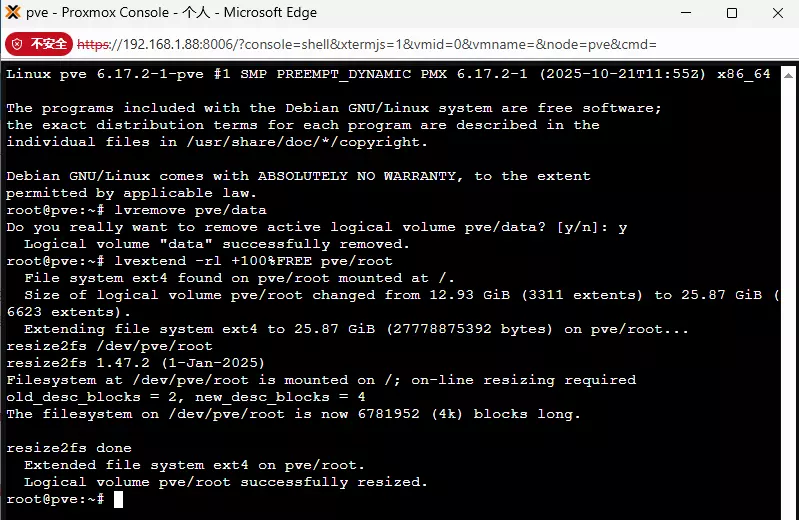
Task: Maximize the Proxmox Console window
Action: 732,13
